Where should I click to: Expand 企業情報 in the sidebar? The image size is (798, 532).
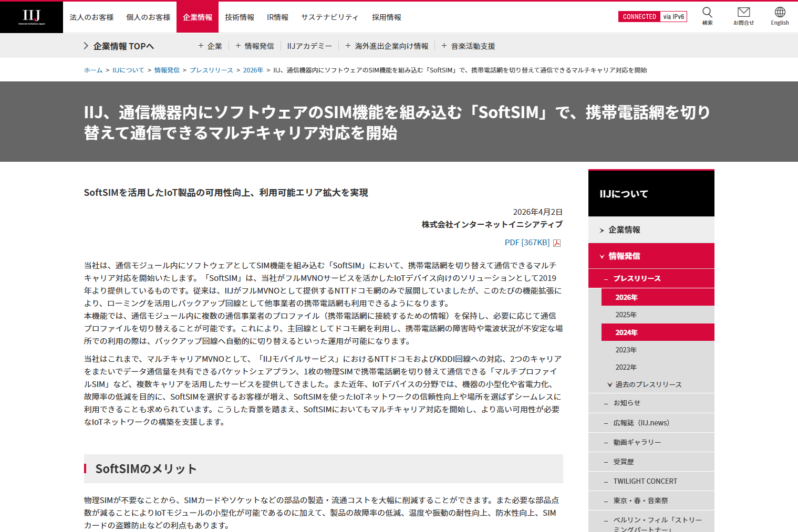tap(651, 230)
